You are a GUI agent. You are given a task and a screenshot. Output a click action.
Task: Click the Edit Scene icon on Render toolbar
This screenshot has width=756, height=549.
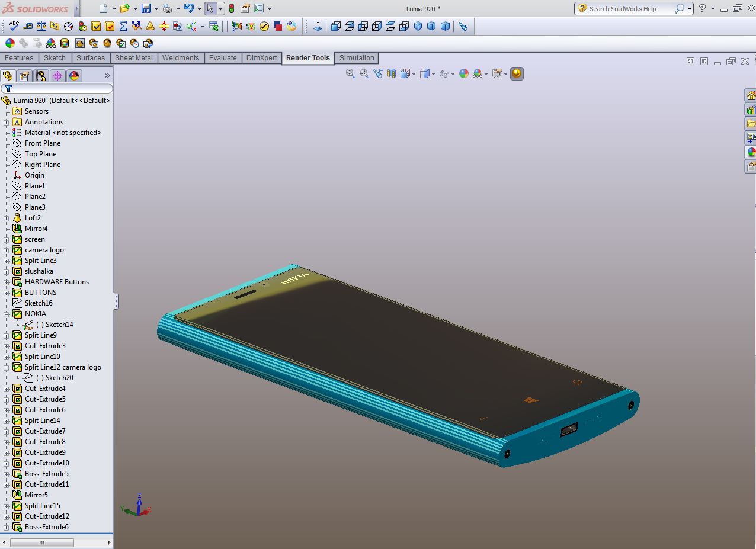(50, 43)
